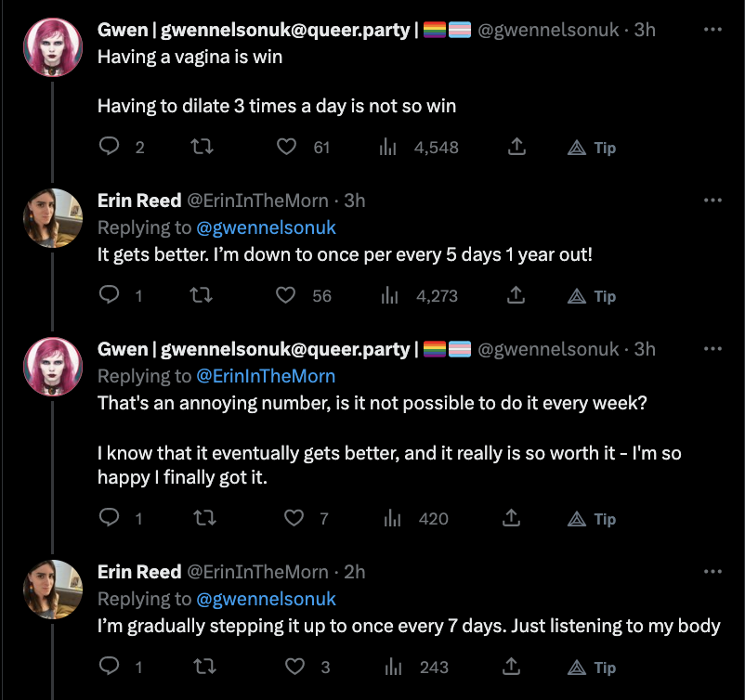Open more options on Erin's first reply
The height and width of the screenshot is (700, 745).
(712, 201)
